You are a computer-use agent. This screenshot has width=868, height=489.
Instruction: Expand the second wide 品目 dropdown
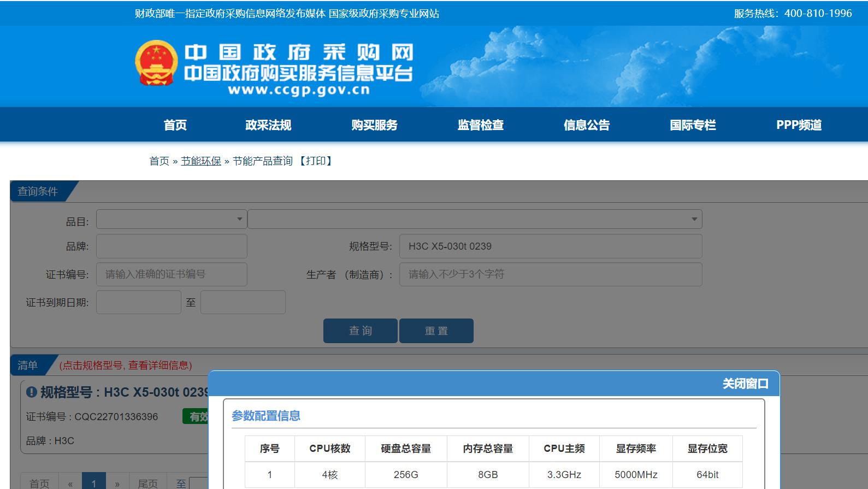(475, 219)
